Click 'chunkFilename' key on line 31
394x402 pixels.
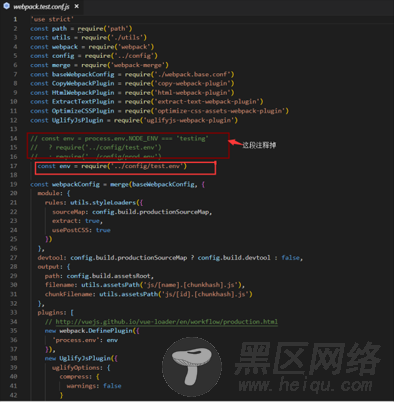point(69,294)
